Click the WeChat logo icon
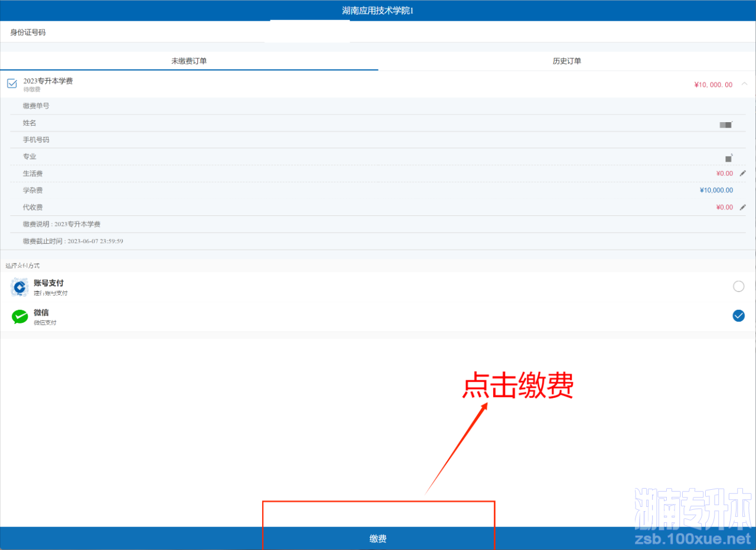Screen dimensions: 756x550 click(19, 317)
